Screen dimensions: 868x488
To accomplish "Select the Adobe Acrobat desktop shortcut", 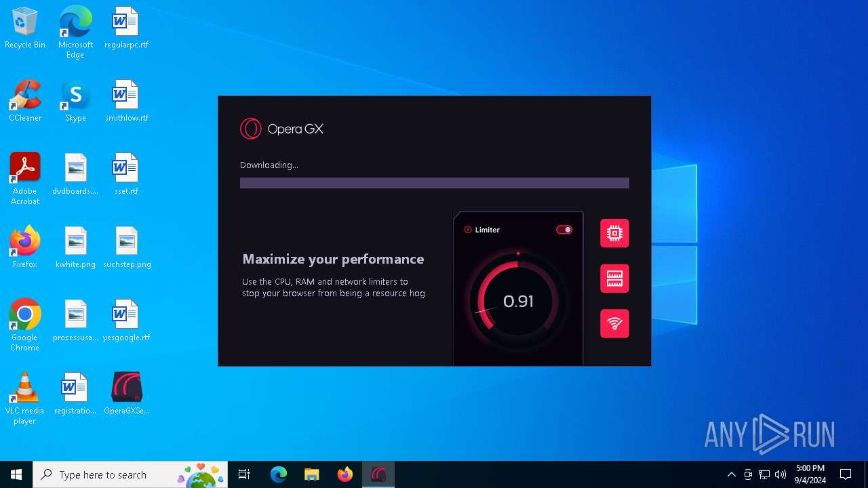I will click(x=25, y=179).
